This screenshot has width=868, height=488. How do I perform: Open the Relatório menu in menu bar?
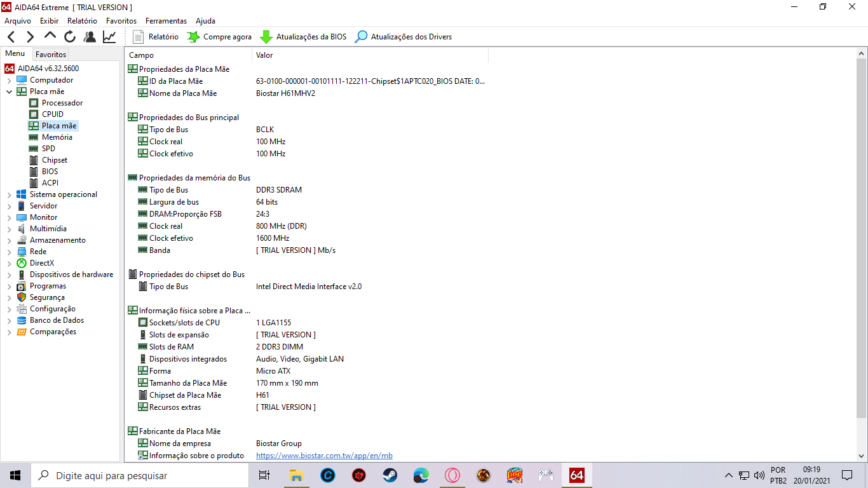coord(82,21)
